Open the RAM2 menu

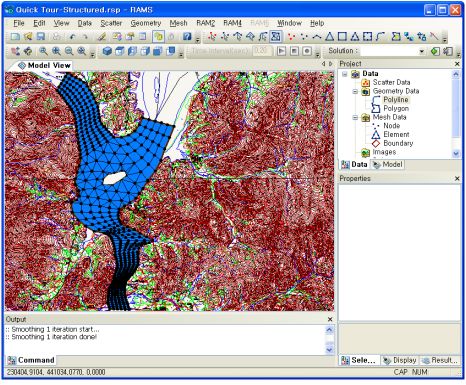coord(205,23)
